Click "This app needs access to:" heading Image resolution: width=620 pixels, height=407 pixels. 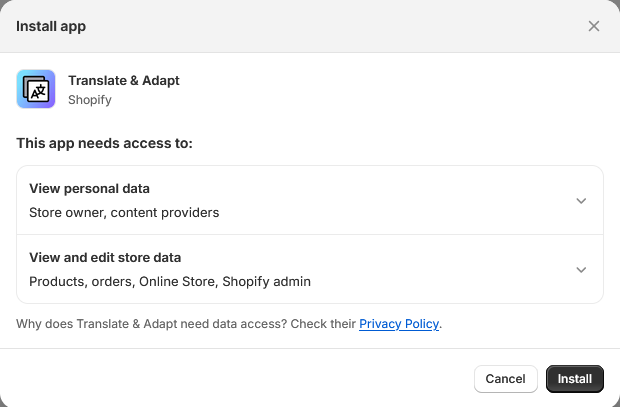click(x=104, y=143)
